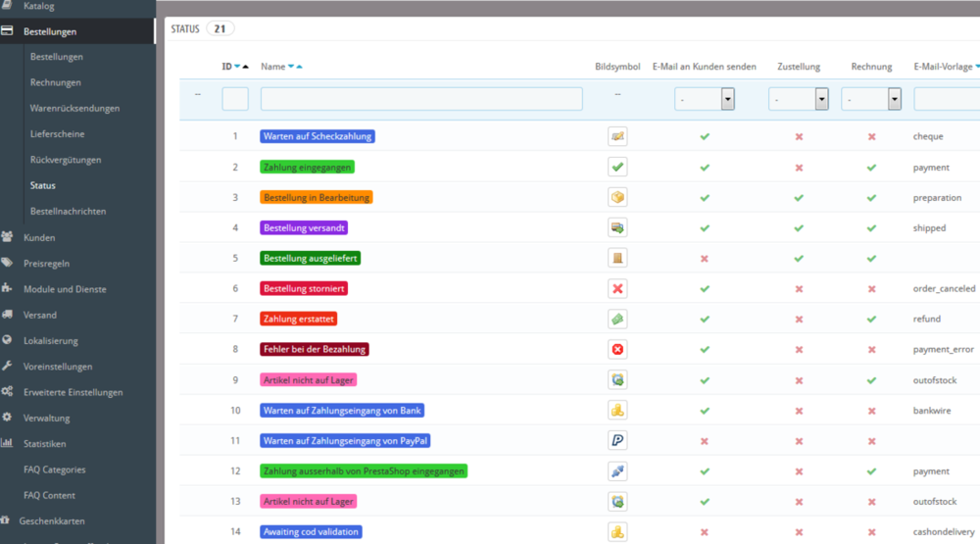The height and width of the screenshot is (544, 980).
Task: Click the Versand truck icon in sidebar
Action: pos(7,315)
